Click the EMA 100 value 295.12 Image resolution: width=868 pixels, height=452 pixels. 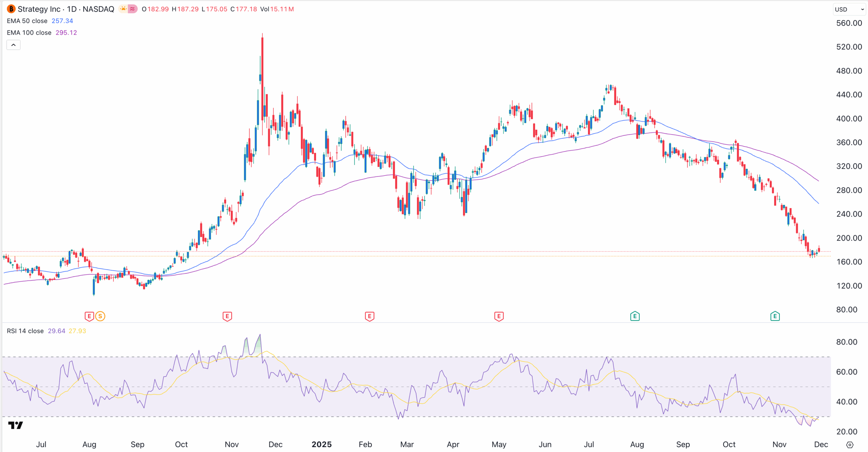click(66, 33)
